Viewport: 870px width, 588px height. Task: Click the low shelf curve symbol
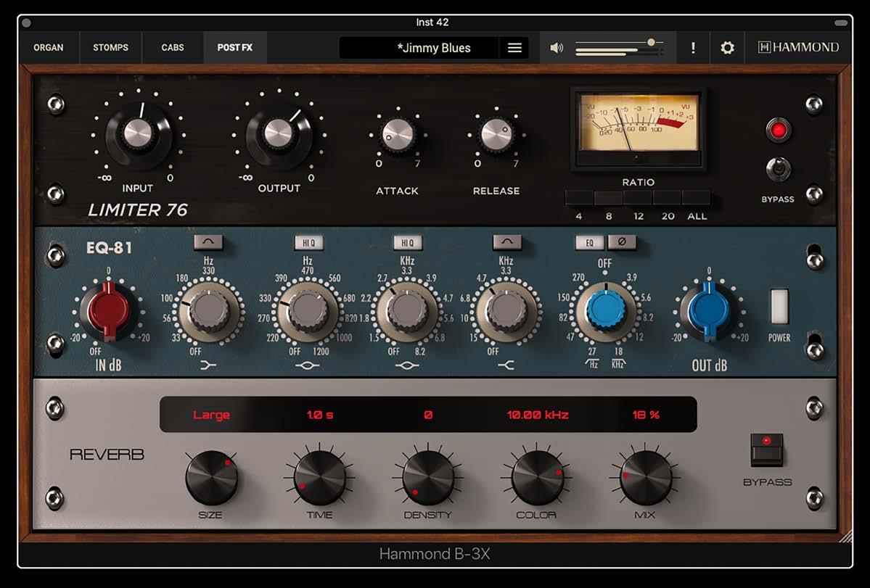coord(208,365)
